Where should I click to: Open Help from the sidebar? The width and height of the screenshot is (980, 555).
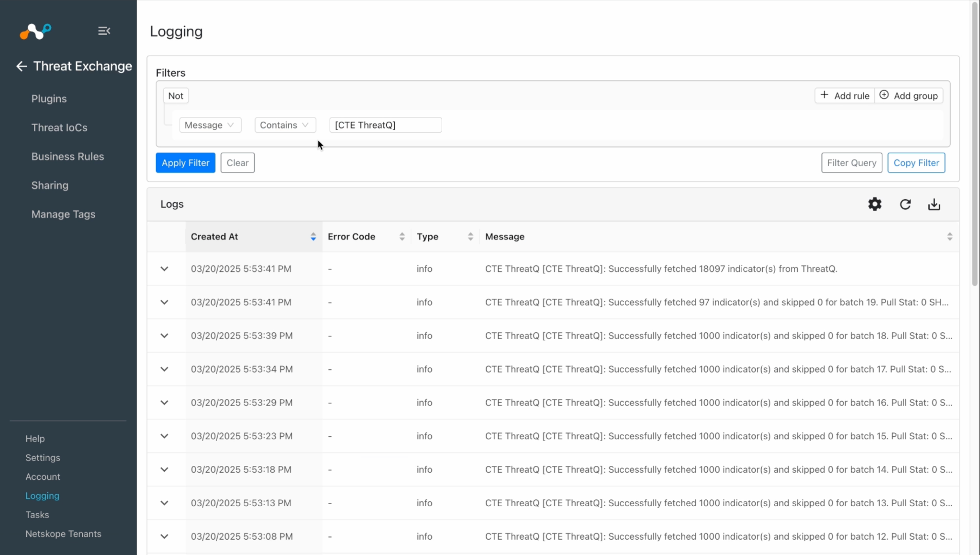tap(35, 439)
